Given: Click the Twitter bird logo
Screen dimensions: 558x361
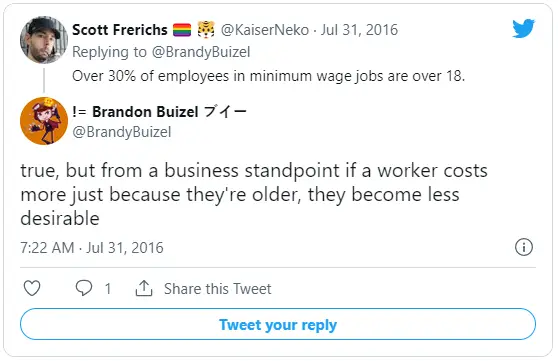Looking at the screenshot, I should pos(523,28).
